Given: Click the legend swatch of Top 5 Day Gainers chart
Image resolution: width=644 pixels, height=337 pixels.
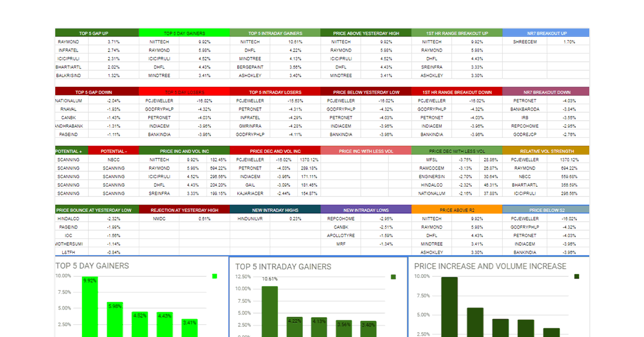Looking at the screenshot, I should click(x=215, y=276).
